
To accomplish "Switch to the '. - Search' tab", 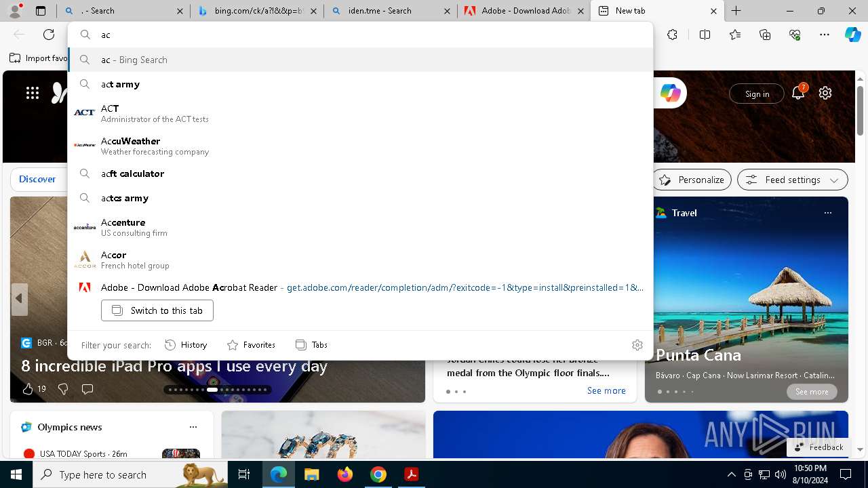I will click(123, 11).
